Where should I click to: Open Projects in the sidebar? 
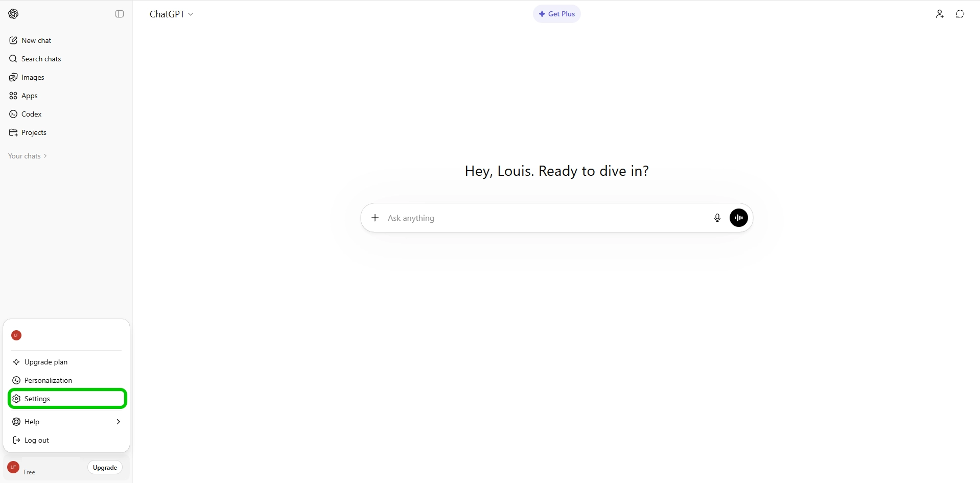[34, 132]
